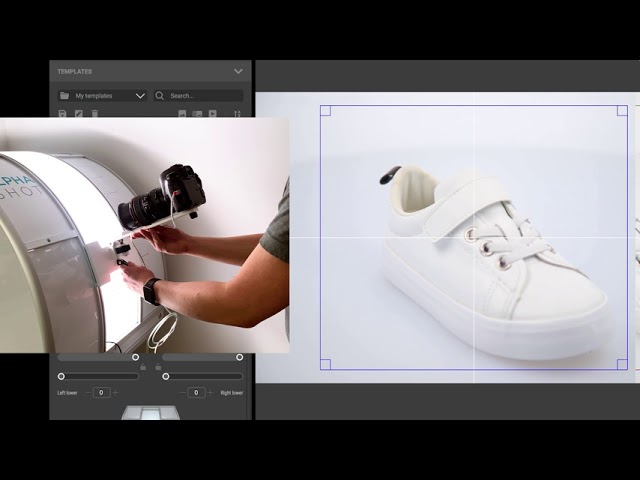
Task: Click the light box diagram thumbnail
Action: tap(150, 412)
